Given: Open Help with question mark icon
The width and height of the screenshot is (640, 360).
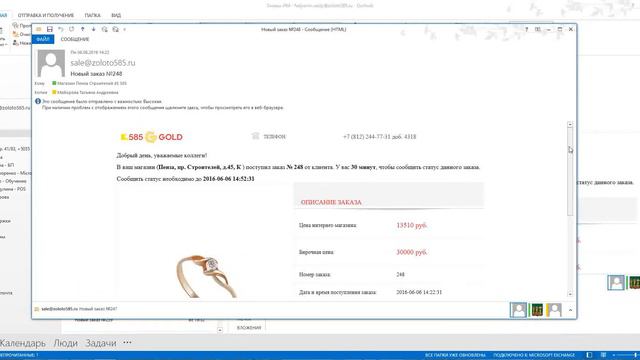Looking at the screenshot, I should click(x=527, y=29).
